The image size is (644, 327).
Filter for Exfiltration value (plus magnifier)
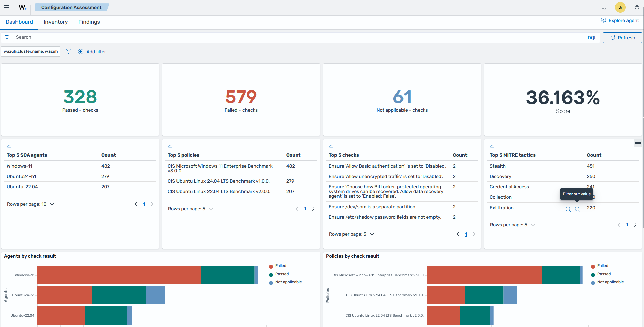pyautogui.click(x=568, y=209)
